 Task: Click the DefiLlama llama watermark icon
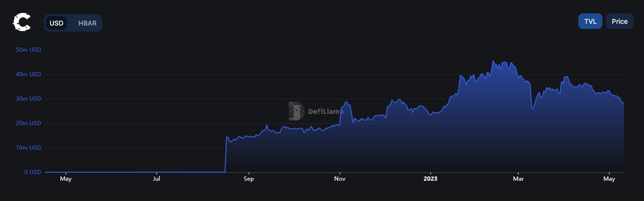coord(296,111)
